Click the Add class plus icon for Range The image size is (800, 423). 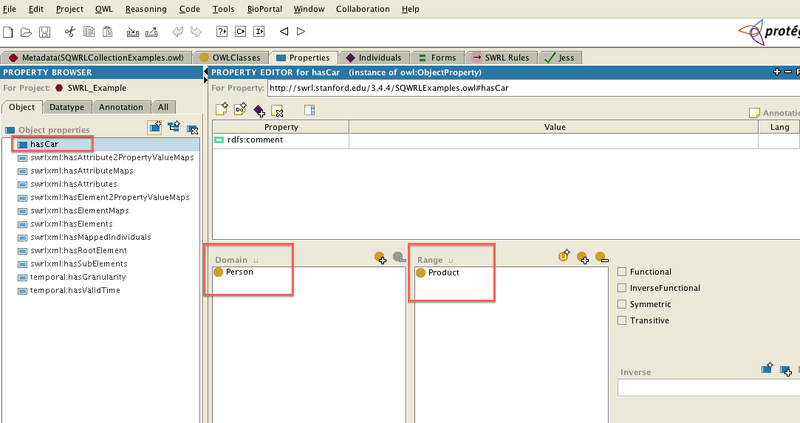pos(583,258)
